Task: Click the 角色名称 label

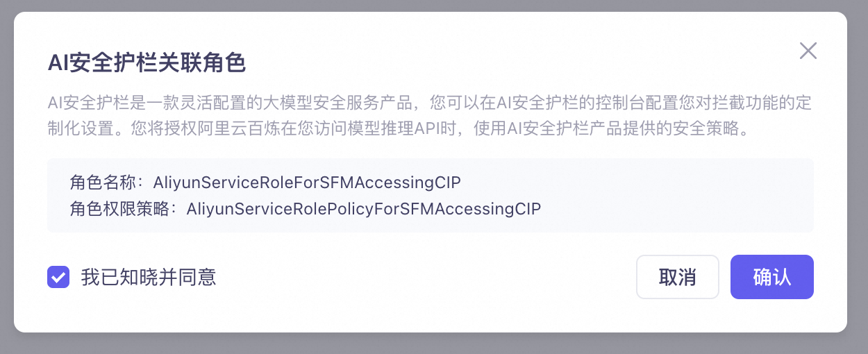Action: 103,183
